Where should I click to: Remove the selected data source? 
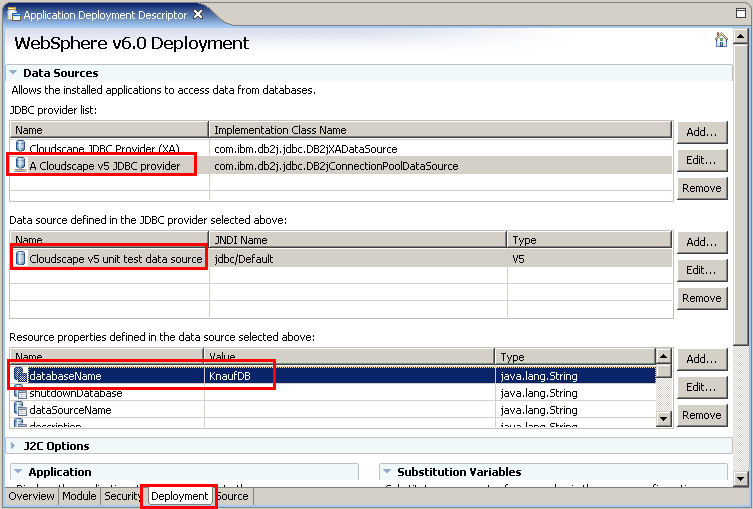pyautogui.click(x=702, y=298)
